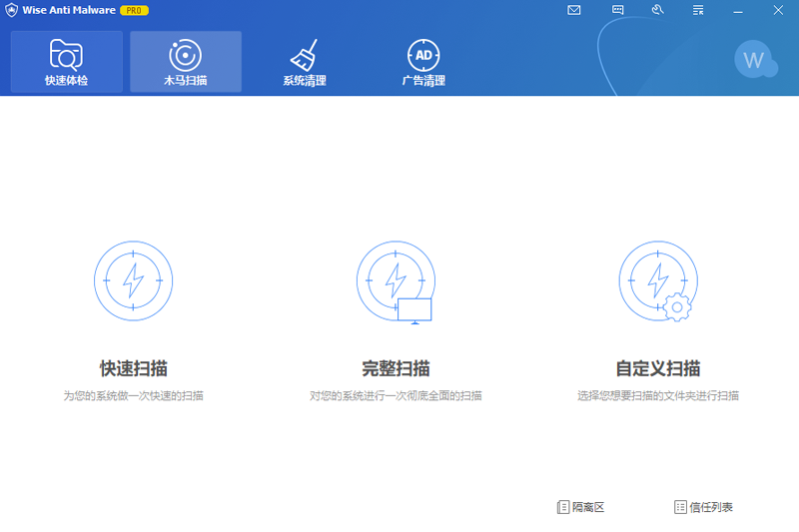Image resolution: width=799 pixels, height=532 pixels.
Task: Open the 信任列表 trust list link
Action: coord(703,507)
